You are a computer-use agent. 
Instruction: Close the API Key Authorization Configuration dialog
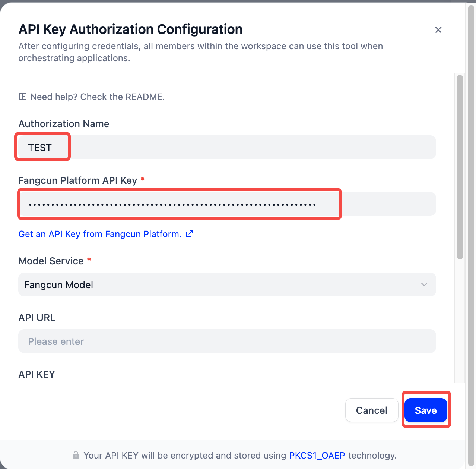(x=438, y=30)
